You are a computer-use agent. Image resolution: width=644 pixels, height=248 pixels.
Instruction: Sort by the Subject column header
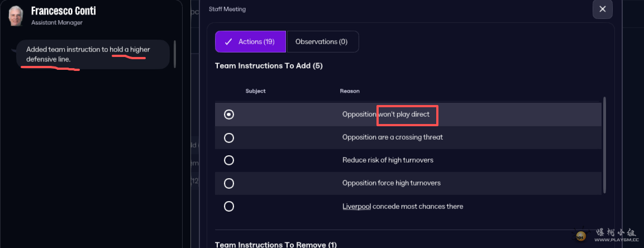pos(255,91)
